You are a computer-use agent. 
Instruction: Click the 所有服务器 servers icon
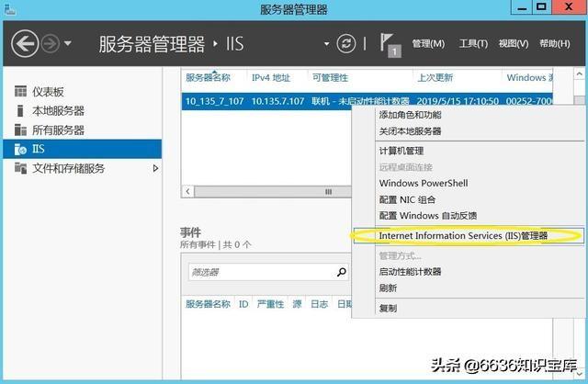pos(20,130)
